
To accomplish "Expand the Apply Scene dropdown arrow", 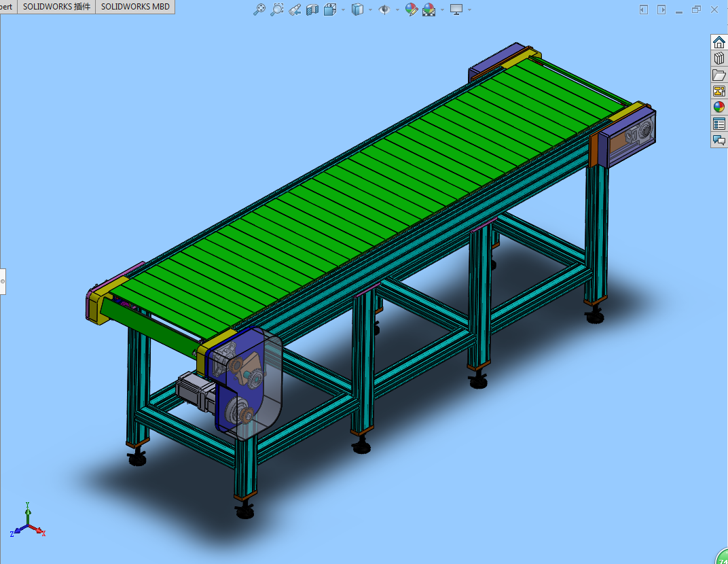I will pyautogui.click(x=442, y=10).
